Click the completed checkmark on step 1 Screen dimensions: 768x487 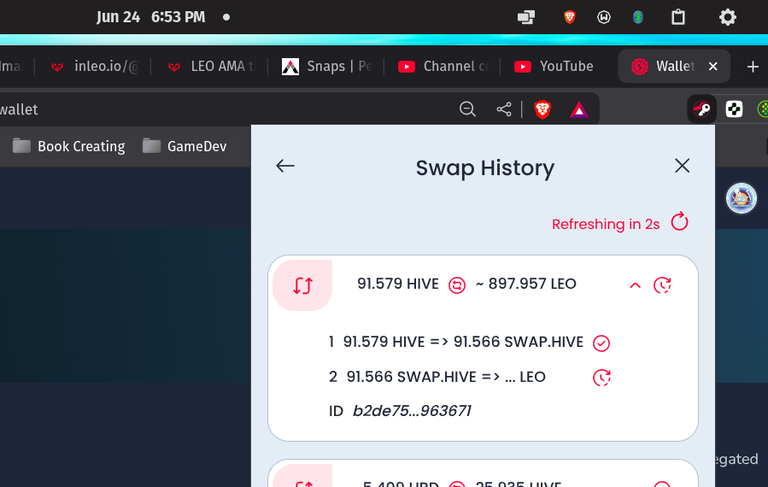pos(601,343)
